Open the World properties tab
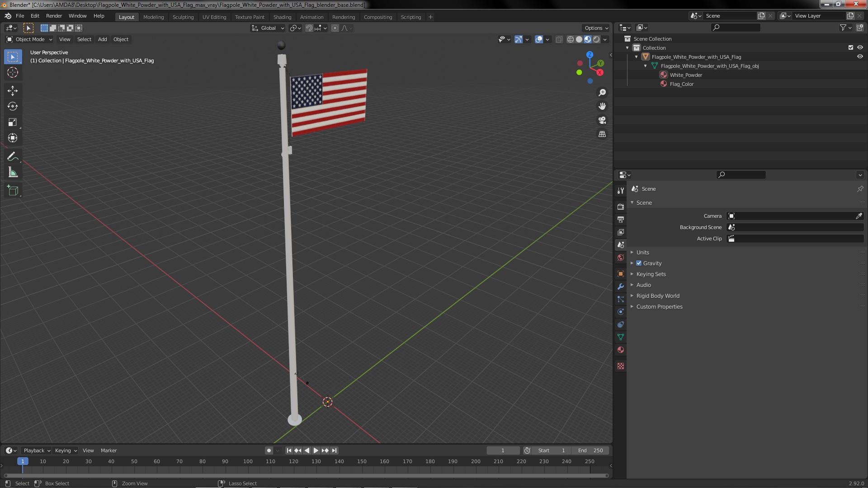 pyautogui.click(x=621, y=258)
